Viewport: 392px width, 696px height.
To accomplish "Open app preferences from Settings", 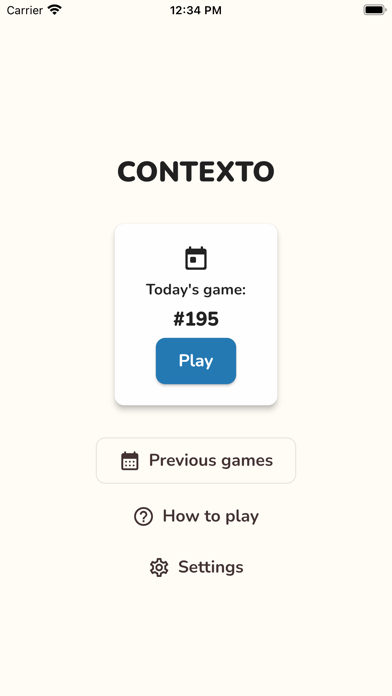I will pyautogui.click(x=196, y=567).
